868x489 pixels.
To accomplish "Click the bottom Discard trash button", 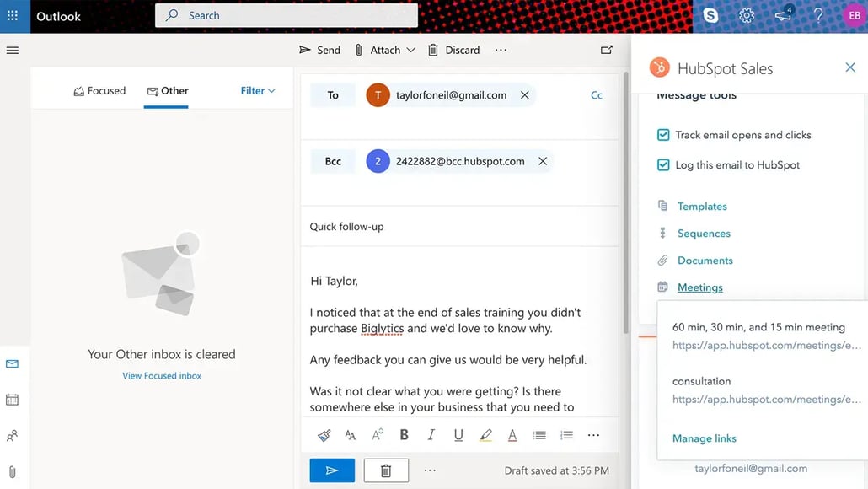I will click(x=386, y=470).
